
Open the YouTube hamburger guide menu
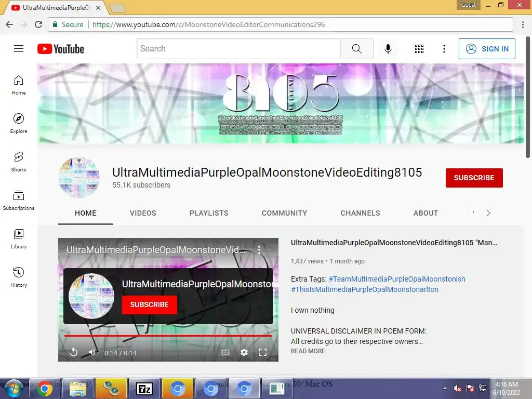[19, 49]
